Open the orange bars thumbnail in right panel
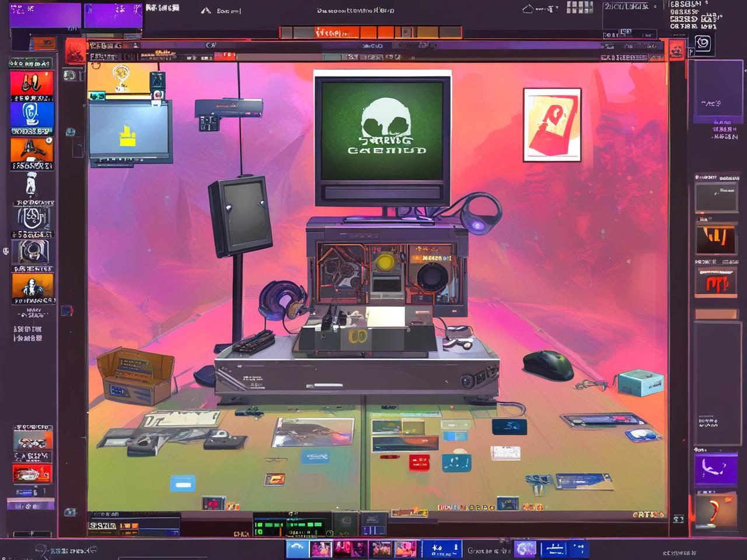747x560 pixels. 716,239
